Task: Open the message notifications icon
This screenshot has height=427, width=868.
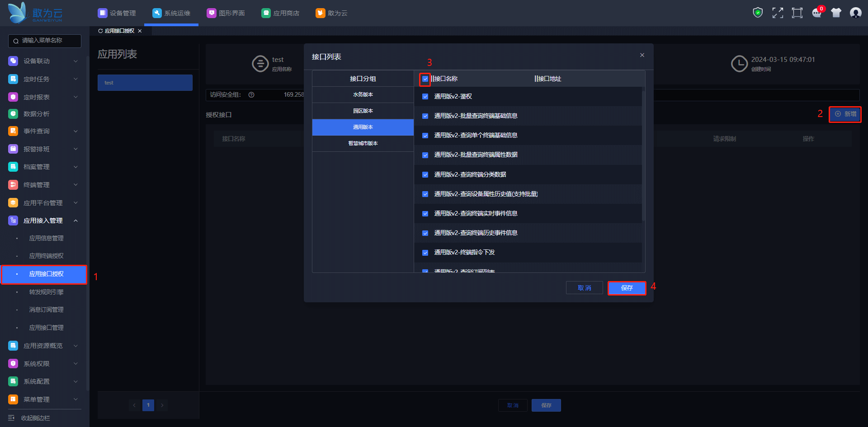Action: pos(817,13)
